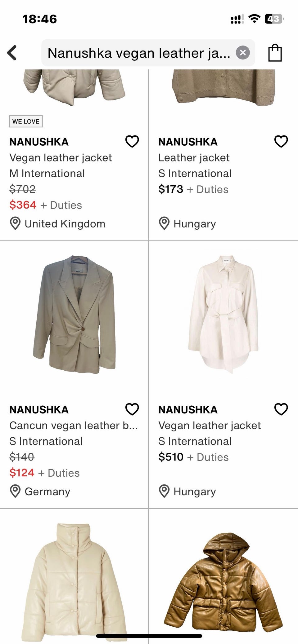The height and width of the screenshot is (644, 298).
Task: Go back using the left arrow
Action: (x=12, y=53)
